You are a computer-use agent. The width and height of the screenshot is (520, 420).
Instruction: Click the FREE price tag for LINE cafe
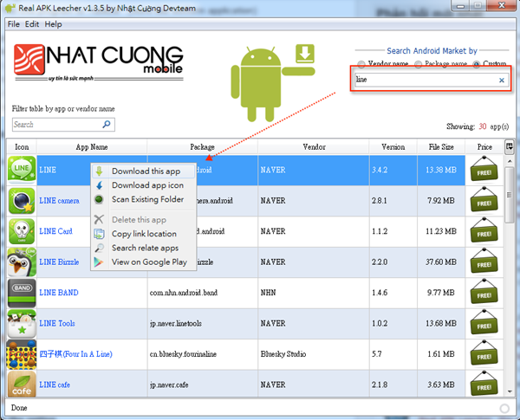tap(484, 384)
